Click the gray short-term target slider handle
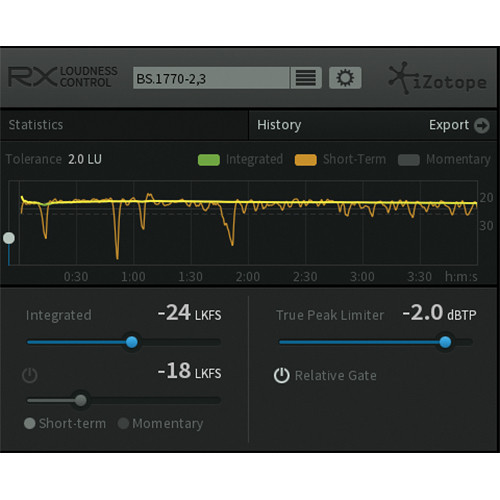500x500 pixels. tap(80, 400)
